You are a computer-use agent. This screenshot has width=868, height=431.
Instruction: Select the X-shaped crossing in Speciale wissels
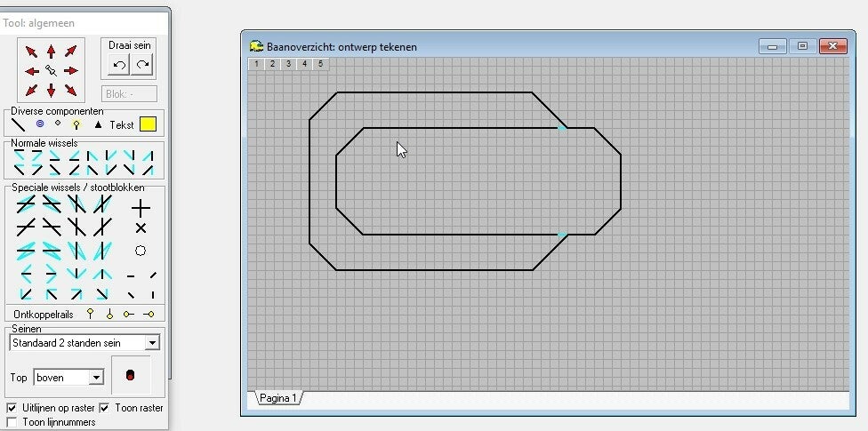[141, 228]
